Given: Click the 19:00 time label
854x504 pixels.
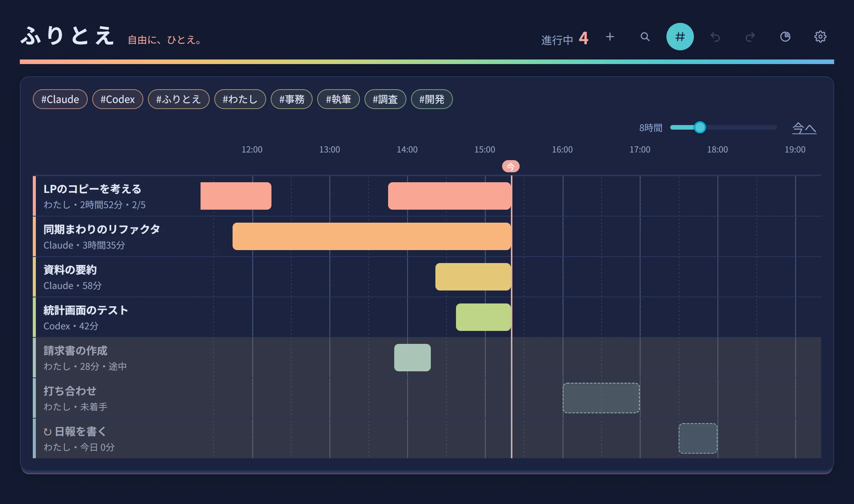Looking at the screenshot, I should pos(795,149).
